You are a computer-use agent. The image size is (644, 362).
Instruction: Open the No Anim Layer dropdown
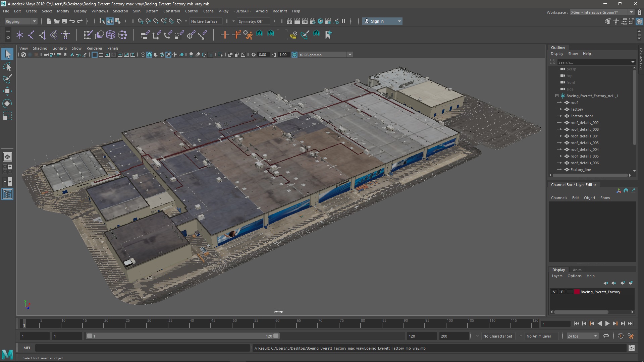coord(541,336)
